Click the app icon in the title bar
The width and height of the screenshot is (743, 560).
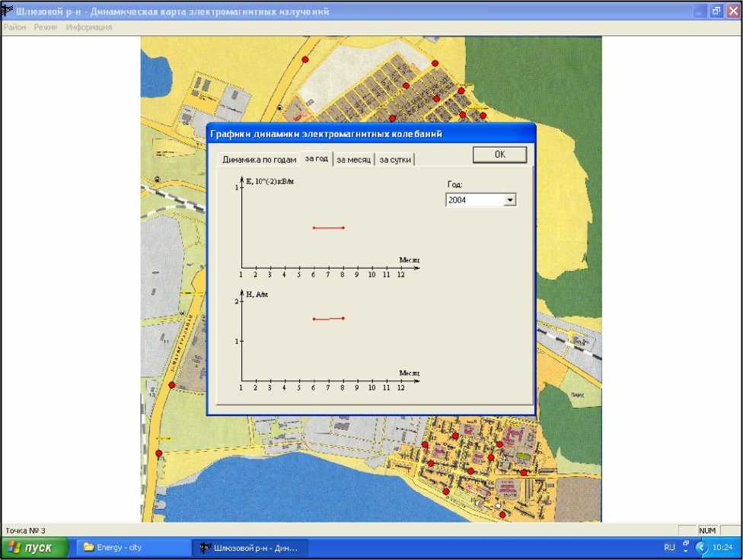(8, 11)
